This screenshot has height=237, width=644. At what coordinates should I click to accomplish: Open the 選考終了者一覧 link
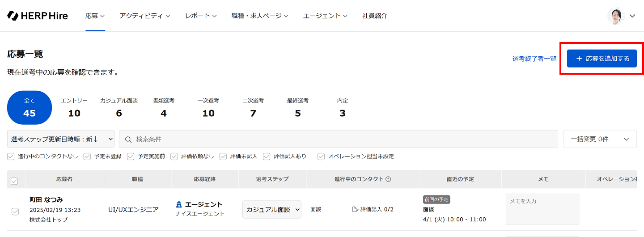tap(534, 59)
